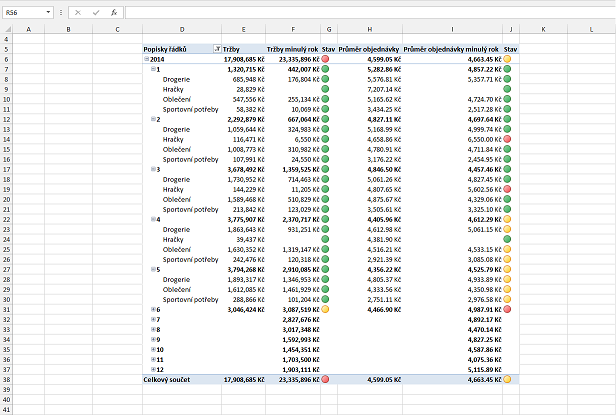This screenshot has height=415, width=616.
Task: Select row 38 header
Action: point(6,380)
